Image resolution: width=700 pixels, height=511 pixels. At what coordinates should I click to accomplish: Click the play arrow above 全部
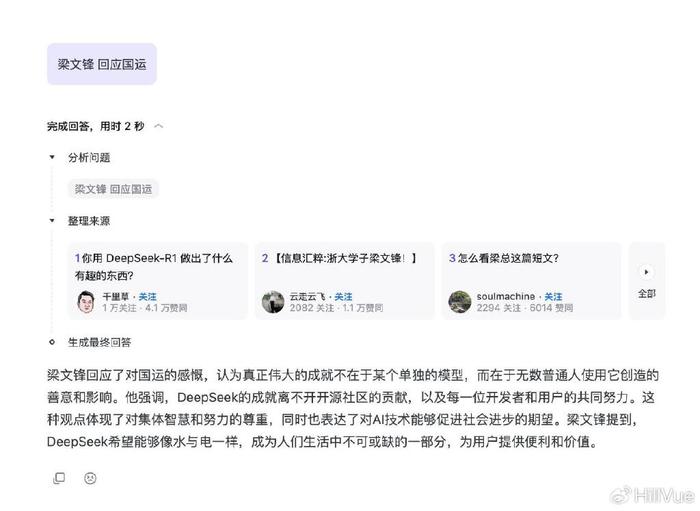pyautogui.click(x=646, y=272)
